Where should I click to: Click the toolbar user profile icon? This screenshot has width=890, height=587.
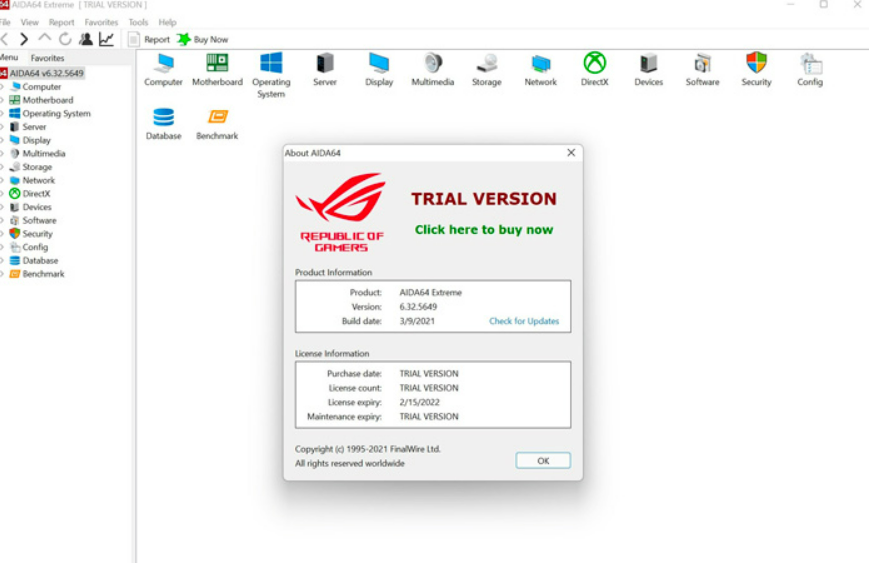[86, 39]
